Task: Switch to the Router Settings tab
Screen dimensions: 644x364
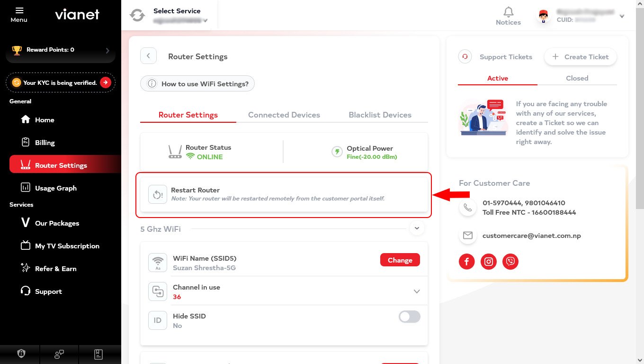Action: click(x=188, y=115)
